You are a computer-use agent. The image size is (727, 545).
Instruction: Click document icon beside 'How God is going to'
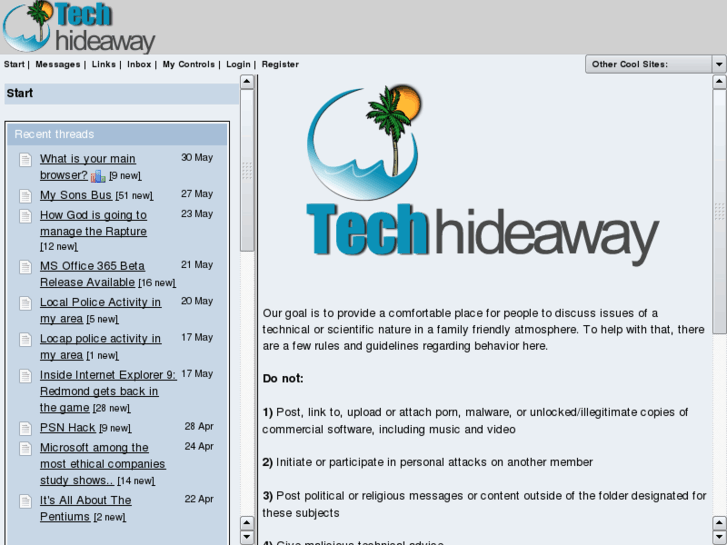point(26,216)
